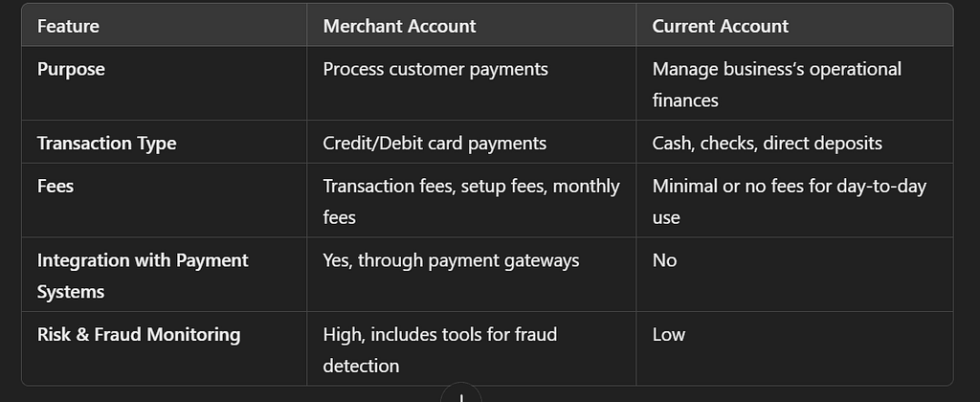Click the "No" cell under Current Account
980x402 pixels.
tap(664, 260)
